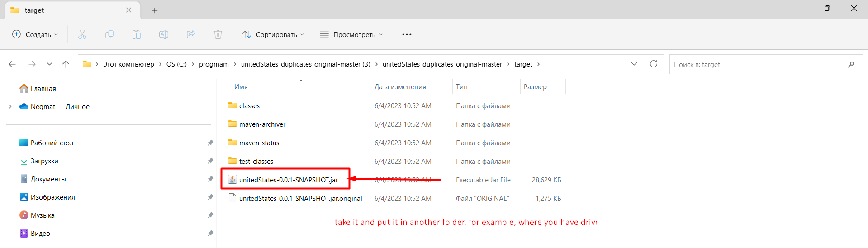Click the Cut scissors icon in toolbar
The image size is (868, 248).
82,34
